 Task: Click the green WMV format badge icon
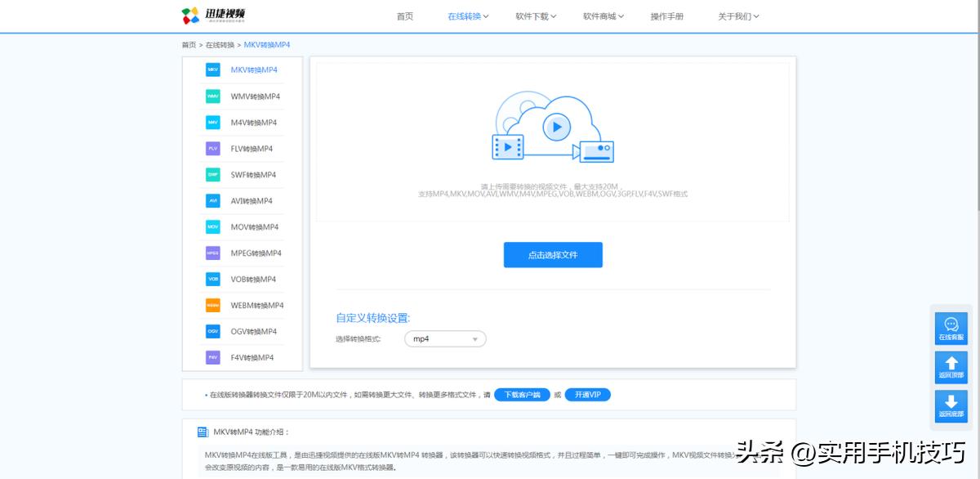[213, 96]
